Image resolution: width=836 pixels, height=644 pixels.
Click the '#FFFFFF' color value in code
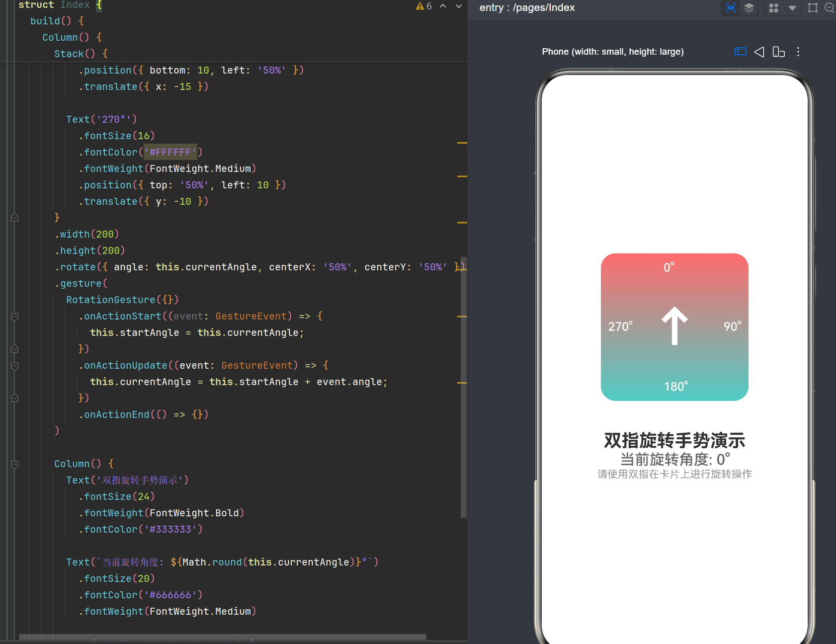tap(170, 152)
